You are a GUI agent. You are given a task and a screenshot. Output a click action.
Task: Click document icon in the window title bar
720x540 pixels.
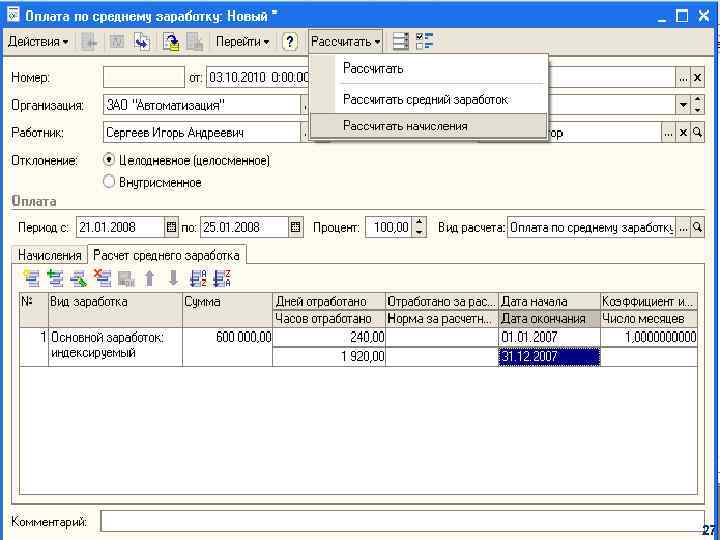[x=13, y=15]
